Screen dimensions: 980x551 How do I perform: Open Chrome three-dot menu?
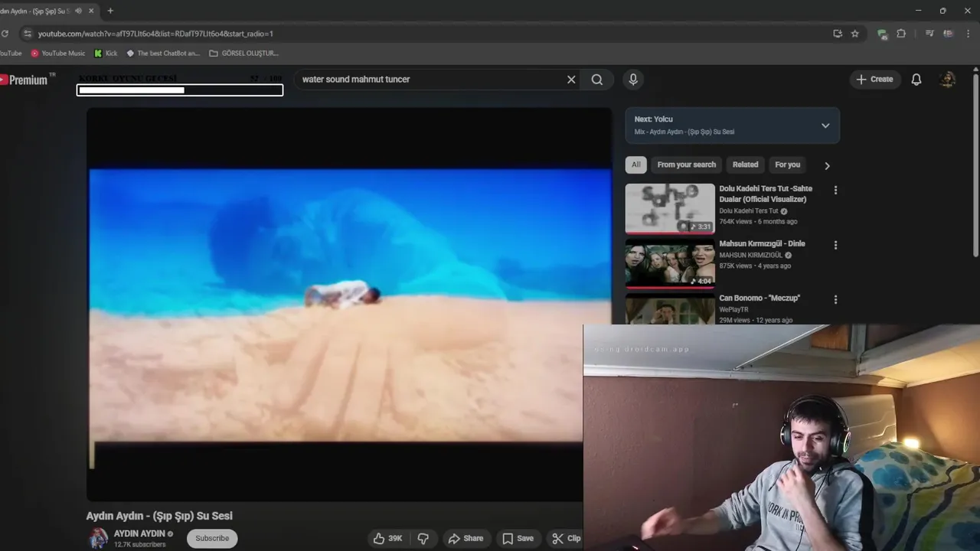coord(969,34)
